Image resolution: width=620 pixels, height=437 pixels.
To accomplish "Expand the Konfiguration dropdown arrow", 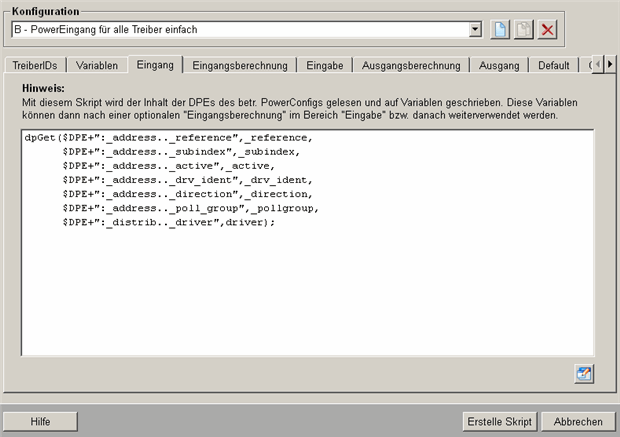I will click(x=475, y=30).
